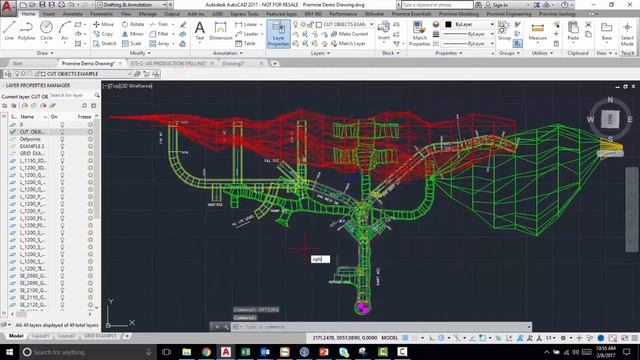
Task: Click the Base view tool
Action: (x=607, y=31)
